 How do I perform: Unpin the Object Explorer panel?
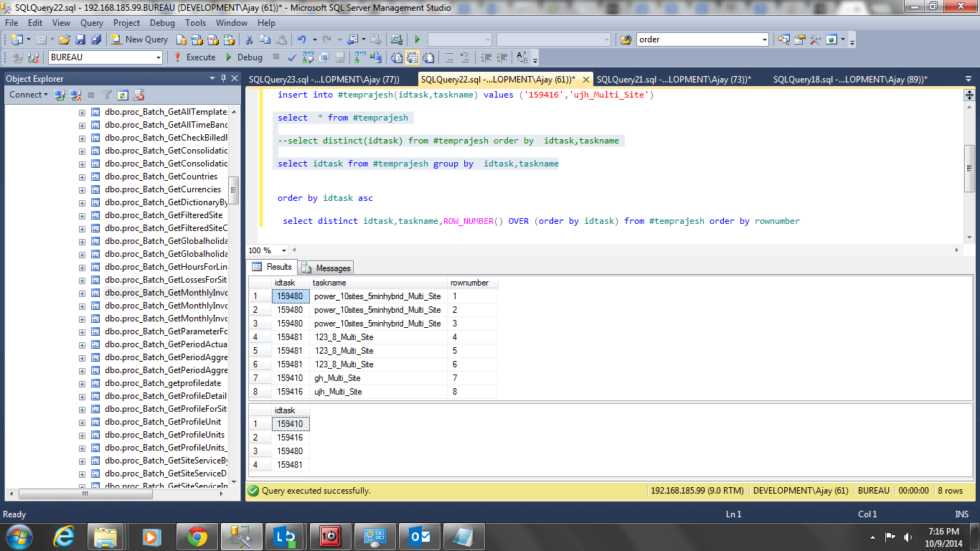(223, 78)
